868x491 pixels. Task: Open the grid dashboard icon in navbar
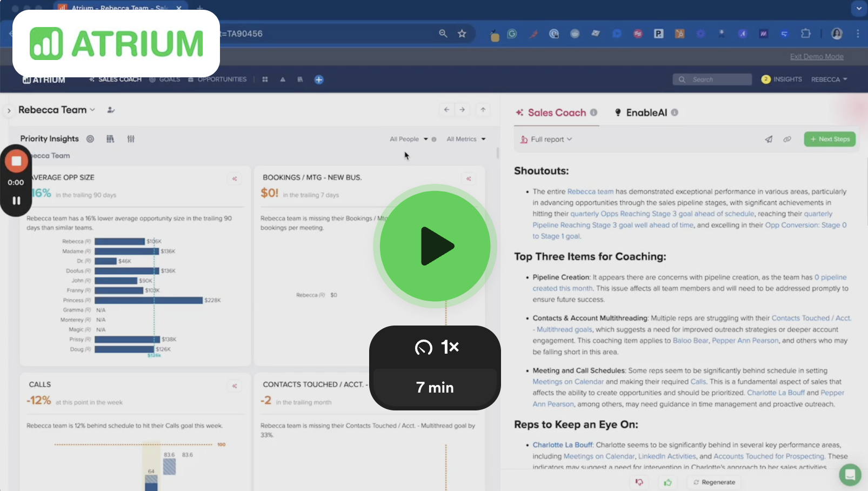265,79
